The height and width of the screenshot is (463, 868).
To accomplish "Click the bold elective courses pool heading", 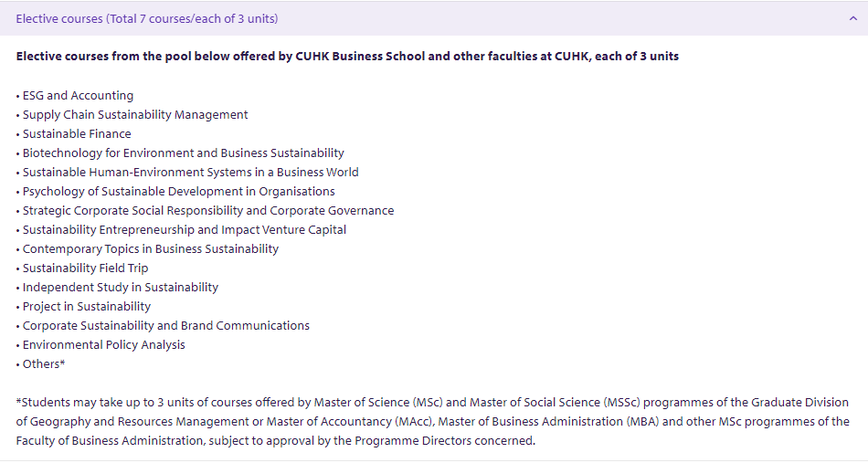I will pyautogui.click(x=347, y=57).
